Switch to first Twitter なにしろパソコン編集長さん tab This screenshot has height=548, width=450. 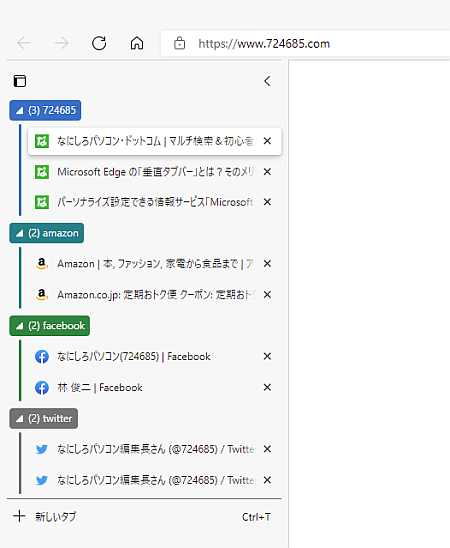154,449
